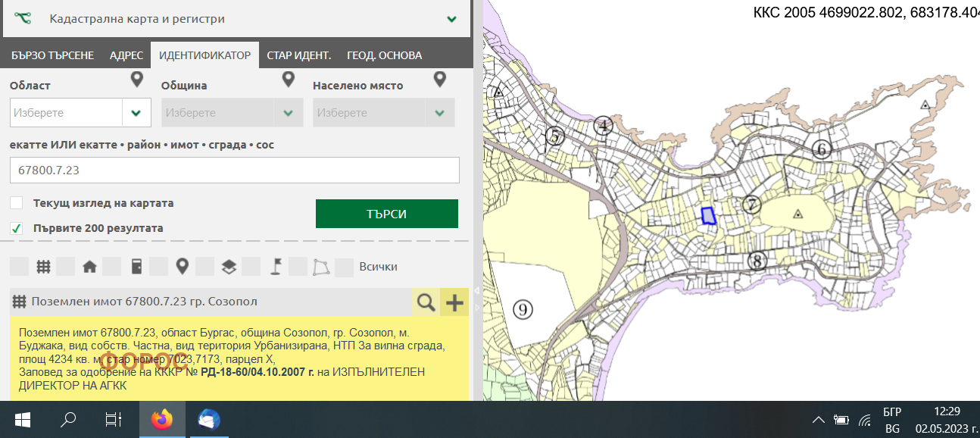Image resolution: width=980 pixels, height=438 pixels.
Task: Expand 'Кадастрална карта и регистри' panel chevron
Action: pyautogui.click(x=452, y=19)
